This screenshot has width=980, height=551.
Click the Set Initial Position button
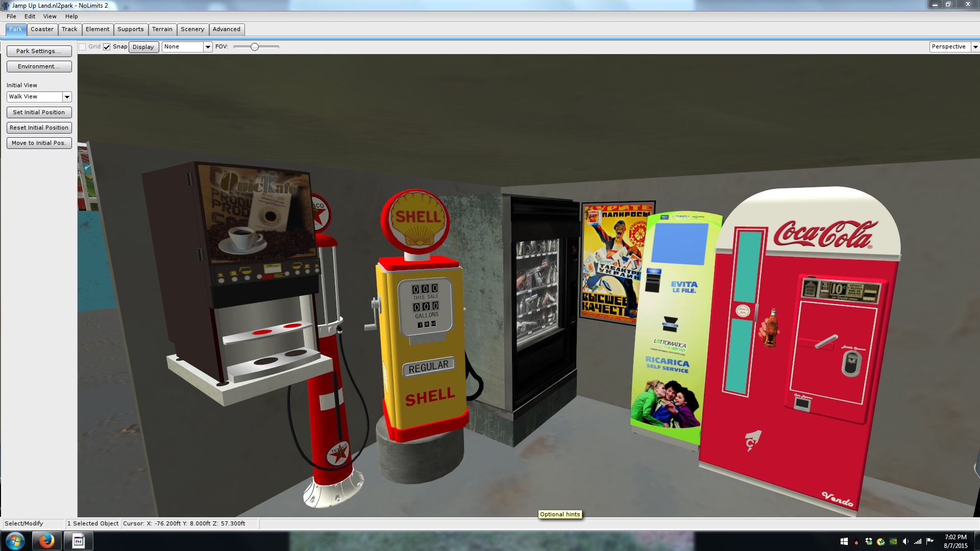[x=39, y=112]
